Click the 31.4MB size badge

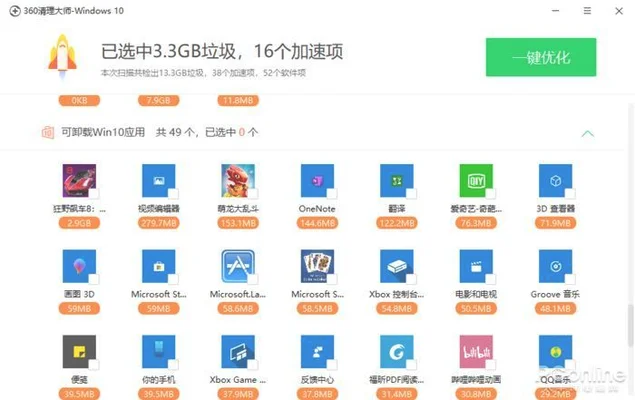397,394
